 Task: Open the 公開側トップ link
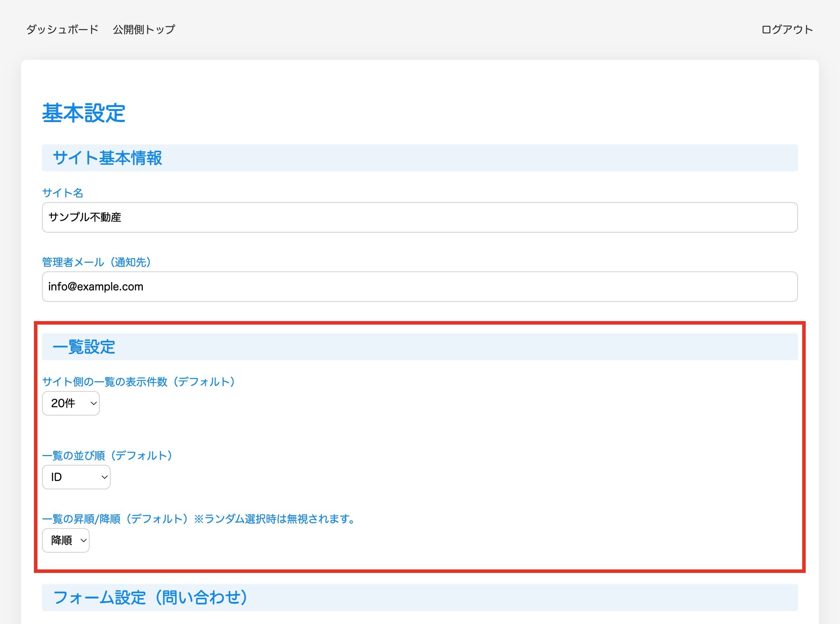[144, 29]
